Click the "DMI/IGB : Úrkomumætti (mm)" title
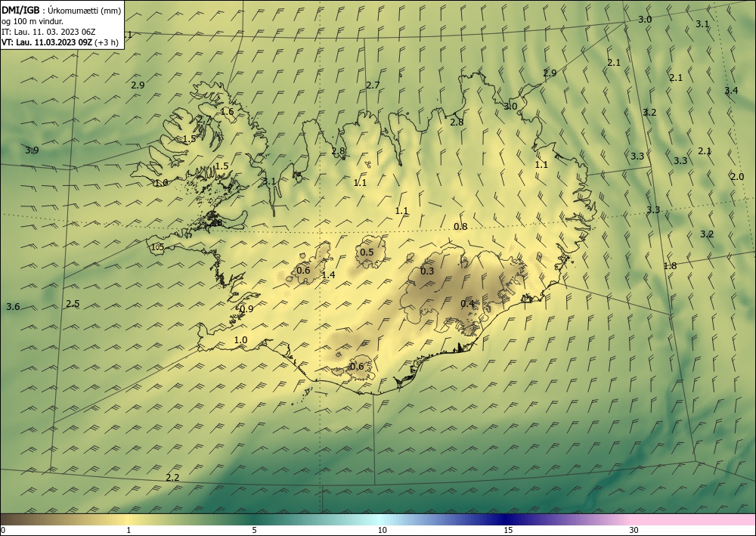Screen dimensions: 756x536 point(61,10)
